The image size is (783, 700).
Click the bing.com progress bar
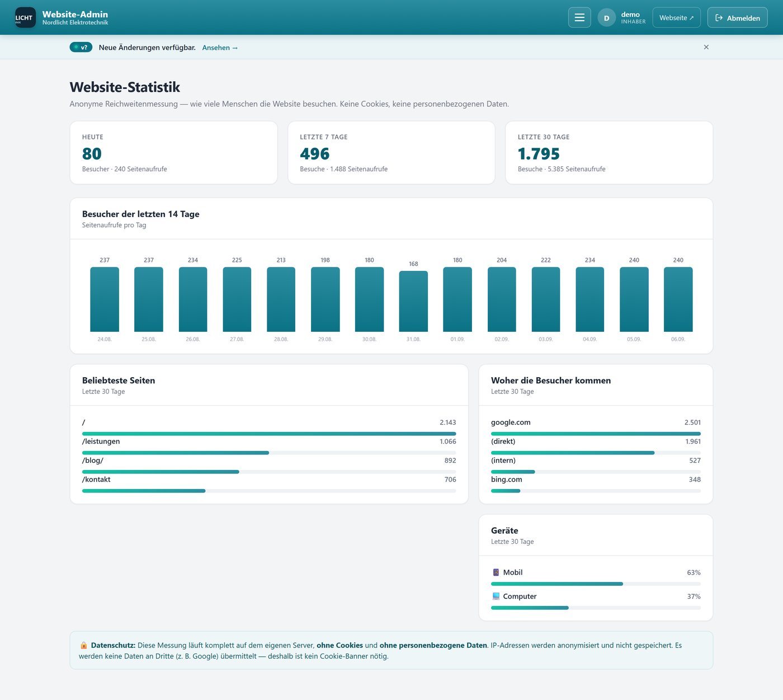[x=596, y=491]
